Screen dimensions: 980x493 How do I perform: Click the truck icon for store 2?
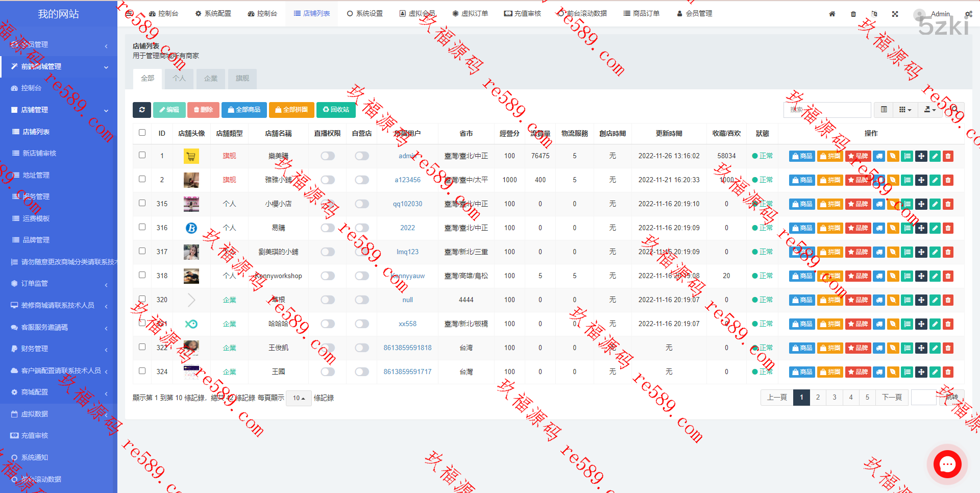(879, 180)
